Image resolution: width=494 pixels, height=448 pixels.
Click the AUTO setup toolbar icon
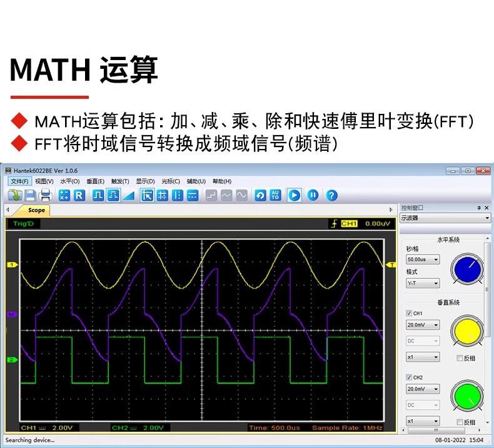click(x=275, y=195)
